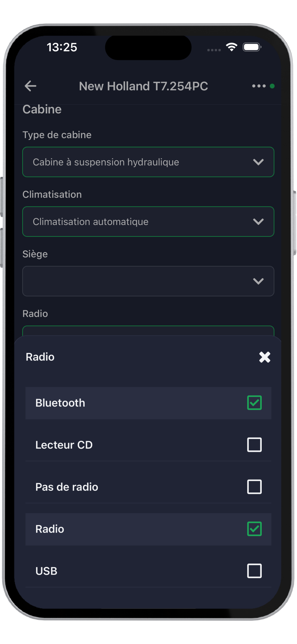Open the Type de cabine dropdown
This screenshot has width=297, height=644.
click(148, 162)
